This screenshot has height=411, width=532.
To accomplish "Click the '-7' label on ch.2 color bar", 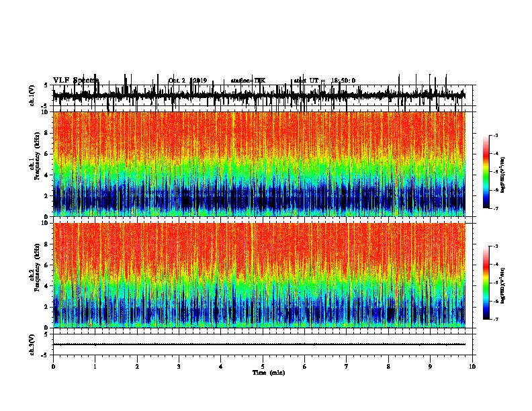I will [496, 320].
